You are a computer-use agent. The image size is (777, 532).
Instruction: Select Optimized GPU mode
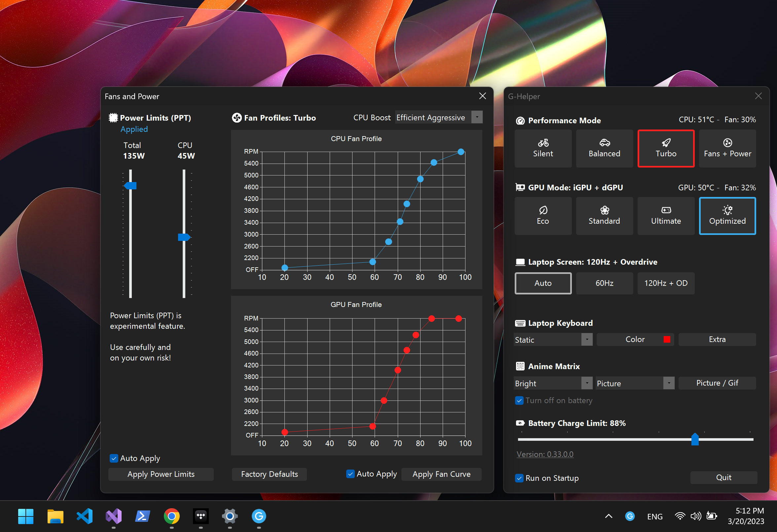coord(727,216)
